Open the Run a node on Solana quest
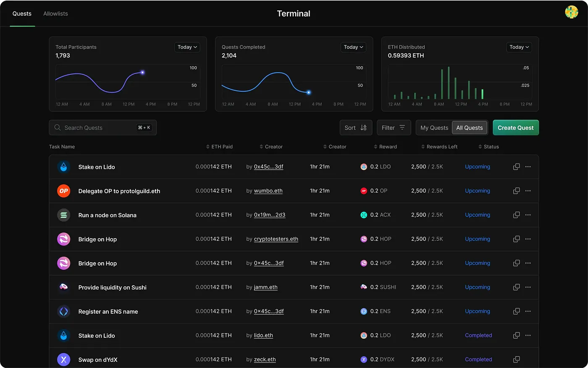The width and height of the screenshot is (588, 368). (x=108, y=215)
